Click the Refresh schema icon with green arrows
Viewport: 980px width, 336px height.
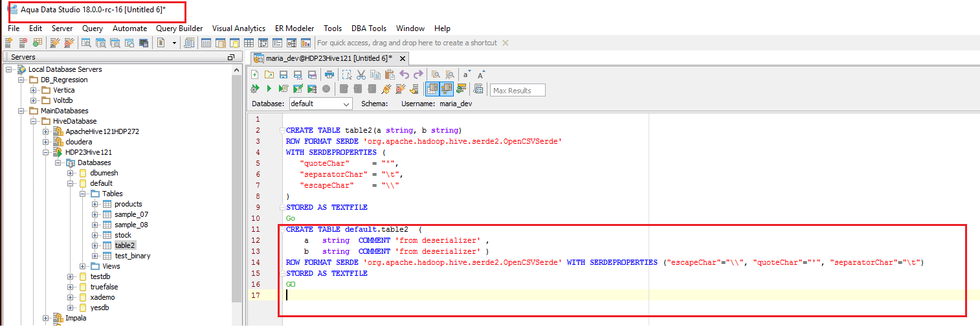pos(462,89)
